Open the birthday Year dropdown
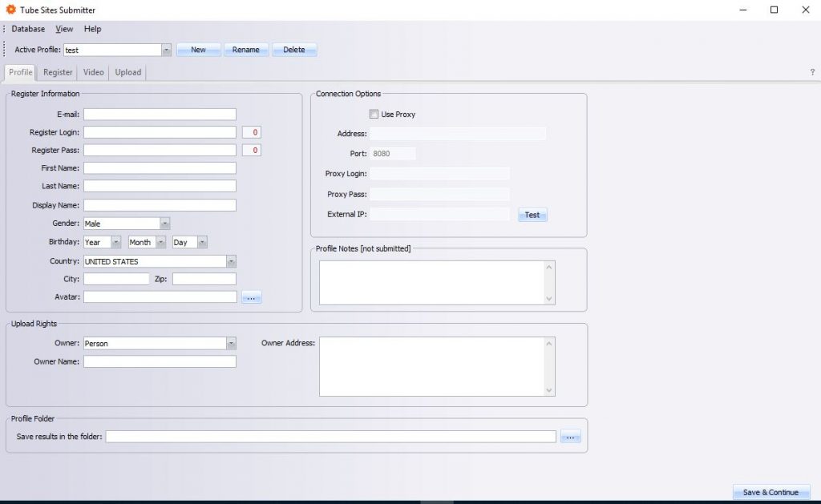 [x=116, y=242]
